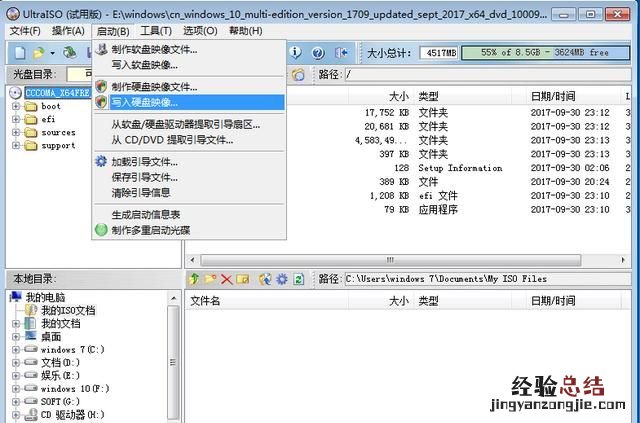Screen dimensions: 640x423
Task: Click the red X delete icon
Action: coord(226,279)
